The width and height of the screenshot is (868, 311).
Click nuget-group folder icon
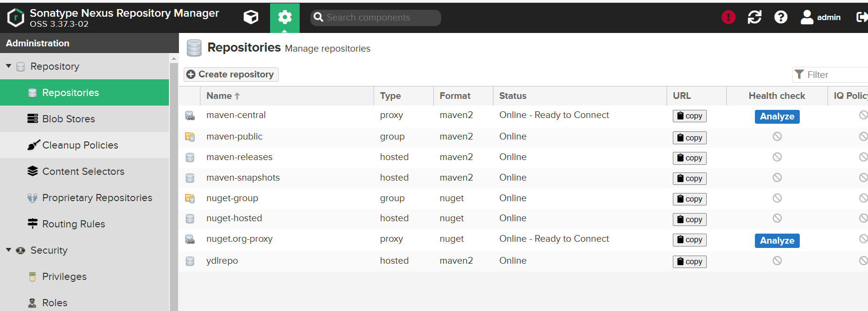(x=190, y=198)
